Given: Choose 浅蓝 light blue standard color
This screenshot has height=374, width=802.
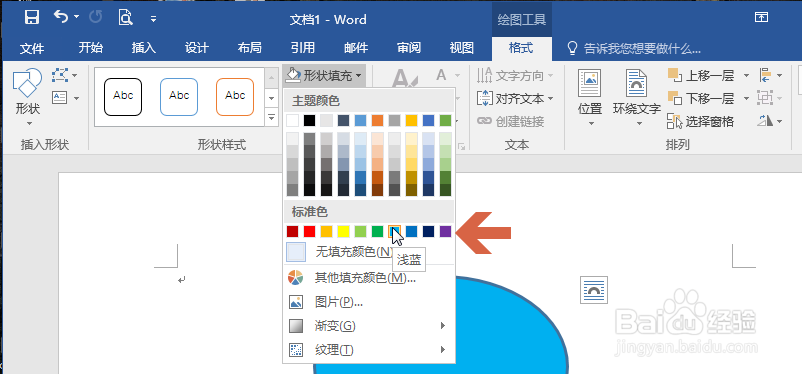Looking at the screenshot, I should [394, 231].
